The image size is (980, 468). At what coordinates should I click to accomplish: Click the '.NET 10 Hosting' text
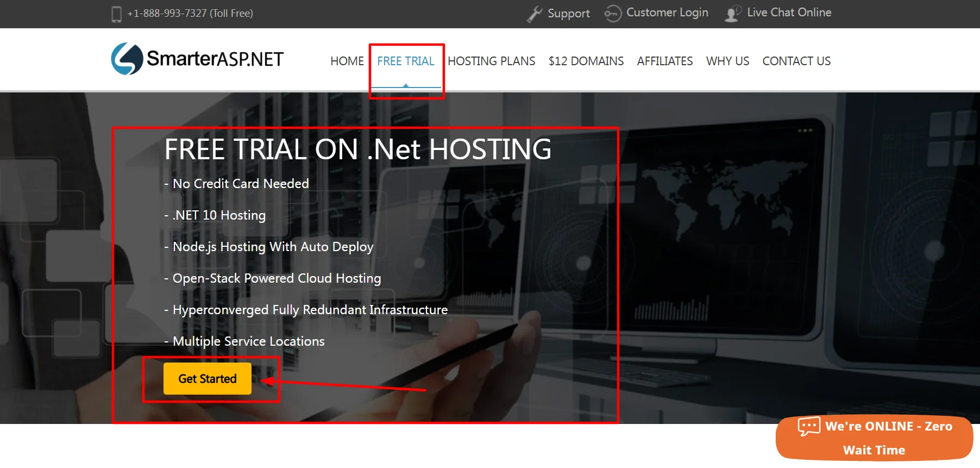(x=219, y=215)
